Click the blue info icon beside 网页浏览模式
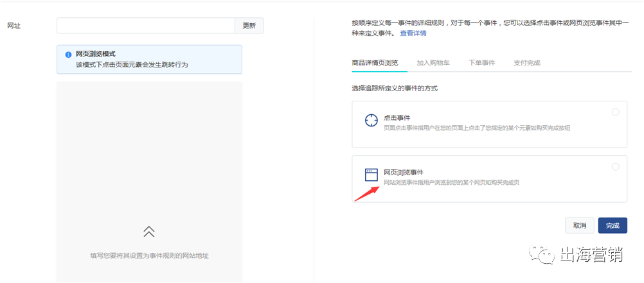644x283 pixels. point(68,55)
